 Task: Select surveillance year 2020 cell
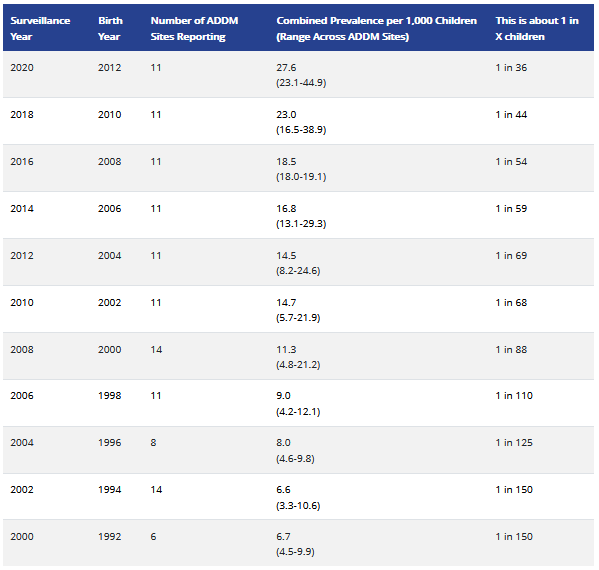coord(22,68)
